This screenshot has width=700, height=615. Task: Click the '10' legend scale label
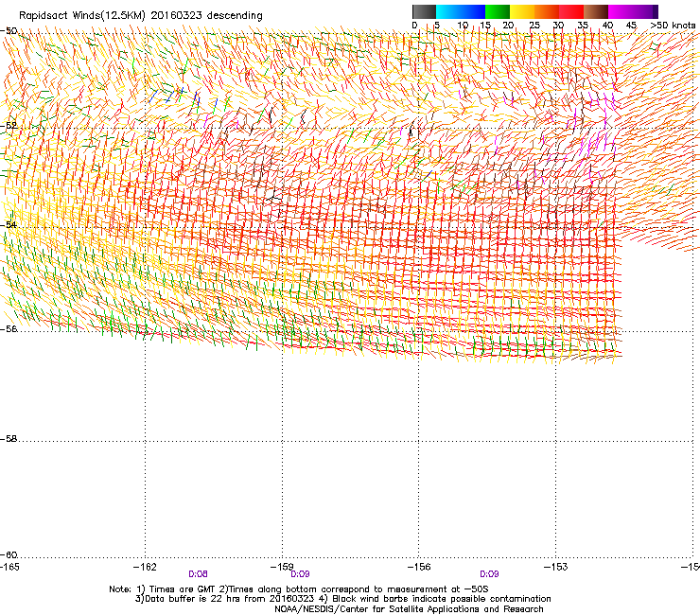[463, 26]
